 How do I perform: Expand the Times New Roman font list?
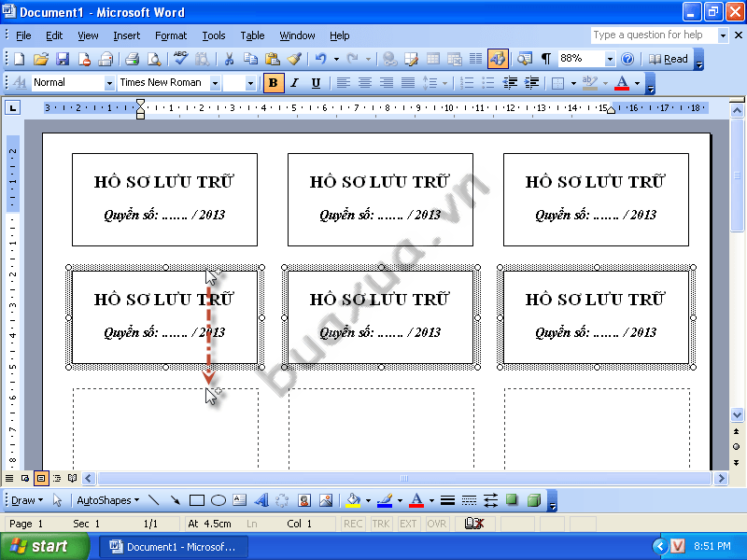pyautogui.click(x=215, y=83)
